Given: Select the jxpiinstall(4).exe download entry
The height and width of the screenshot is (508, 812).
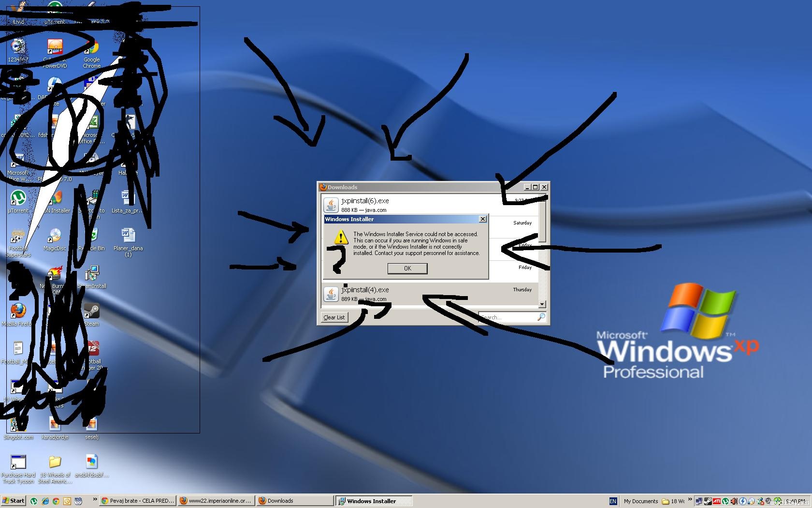Looking at the screenshot, I should click(x=430, y=294).
